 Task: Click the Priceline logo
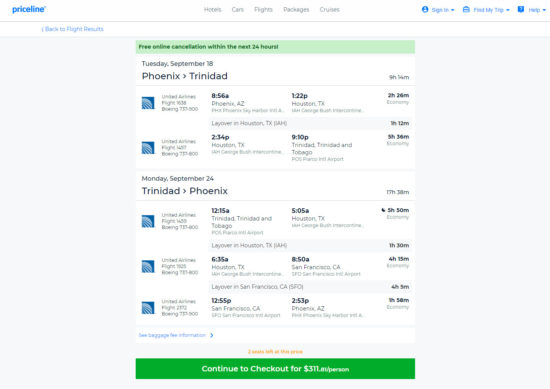(x=29, y=9)
